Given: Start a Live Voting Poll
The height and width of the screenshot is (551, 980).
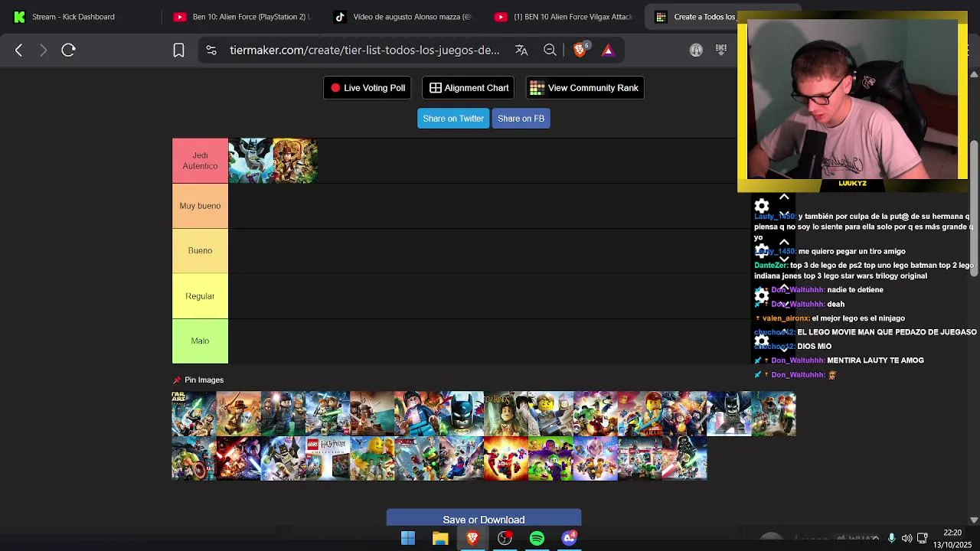Looking at the screenshot, I should coord(367,88).
